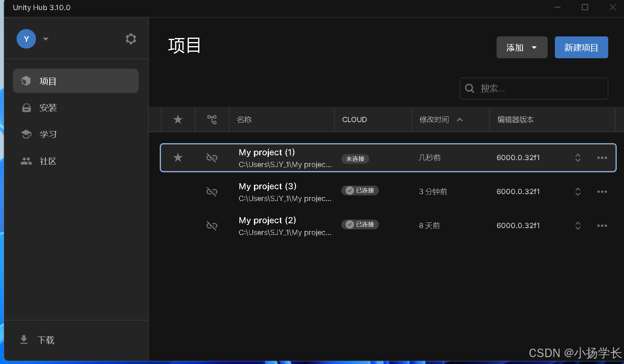Sort projects by 编辑器版本 column
Viewport: 624px width, 364px height.
516,119
